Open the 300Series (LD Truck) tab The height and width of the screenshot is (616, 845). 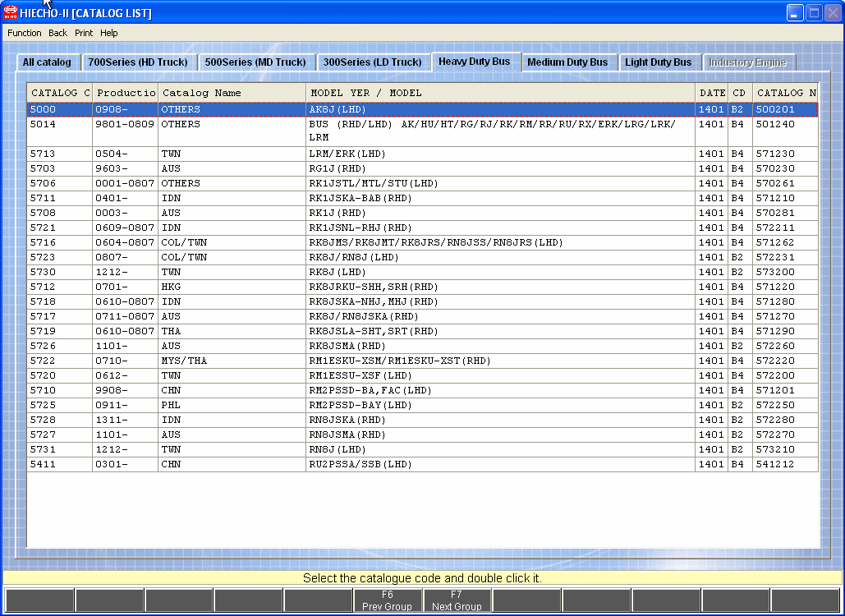372,62
